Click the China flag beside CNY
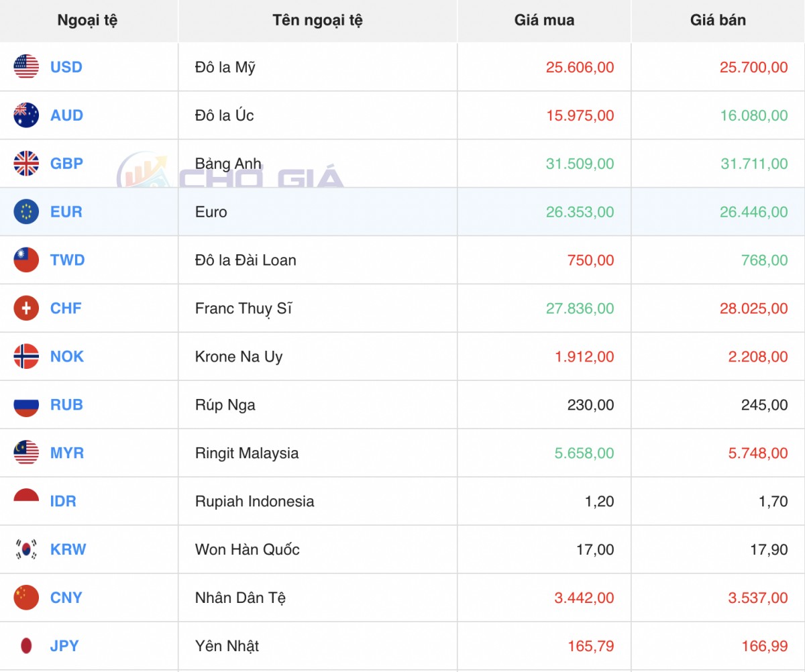 pos(26,598)
